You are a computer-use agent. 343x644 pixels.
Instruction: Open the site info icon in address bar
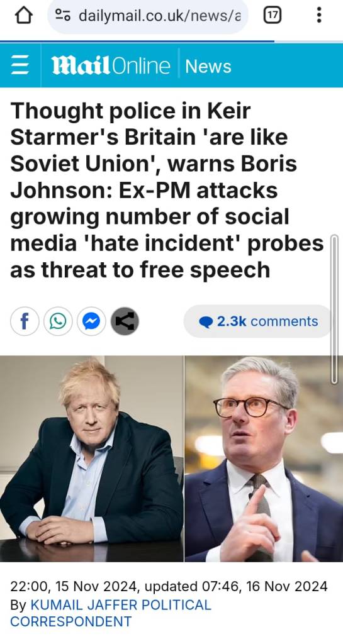click(64, 16)
